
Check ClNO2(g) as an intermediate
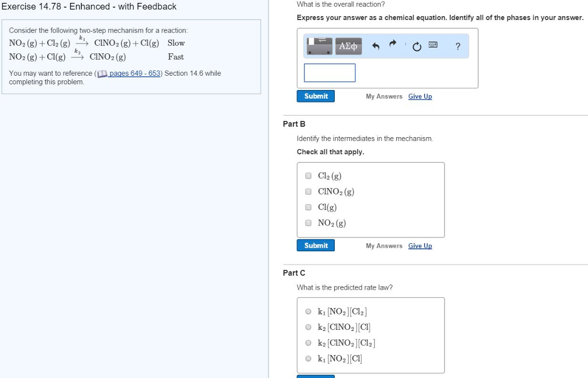(308, 191)
